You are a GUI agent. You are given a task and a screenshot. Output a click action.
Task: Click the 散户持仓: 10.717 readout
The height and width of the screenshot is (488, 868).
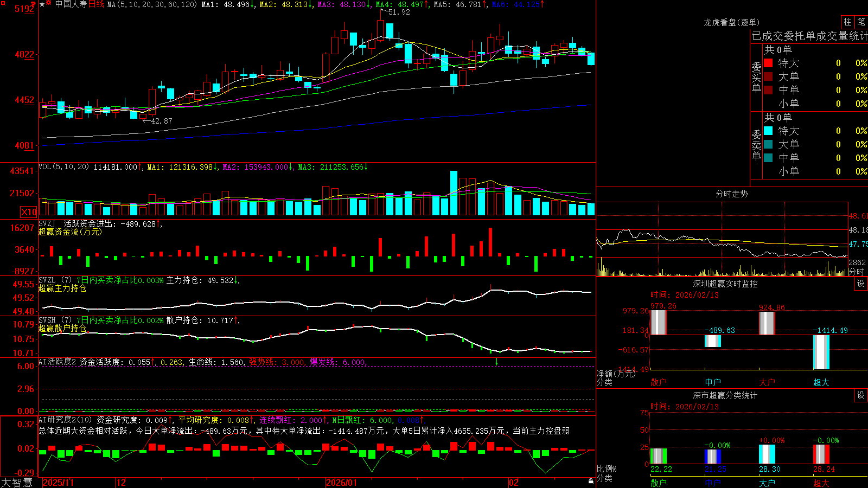coord(200,320)
